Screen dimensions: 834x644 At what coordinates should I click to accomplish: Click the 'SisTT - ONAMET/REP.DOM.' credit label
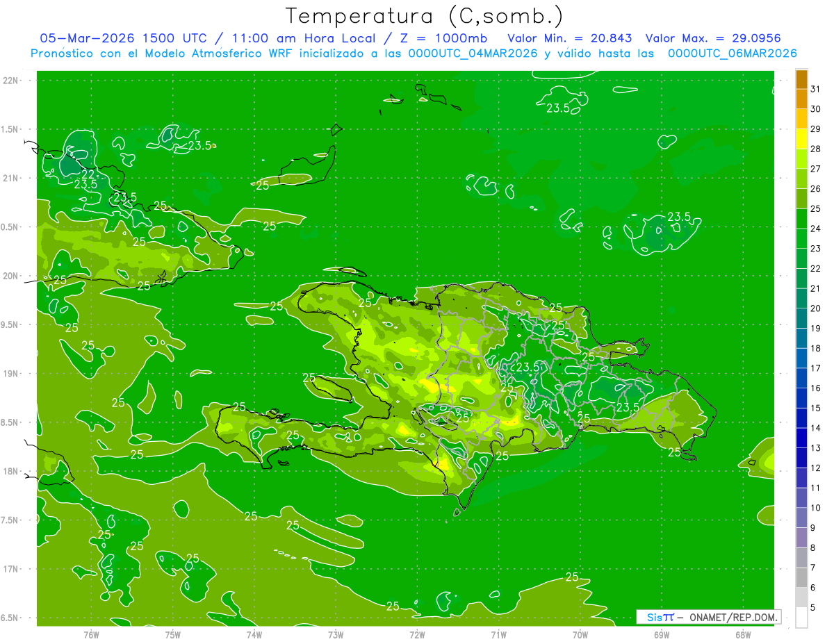708,617
